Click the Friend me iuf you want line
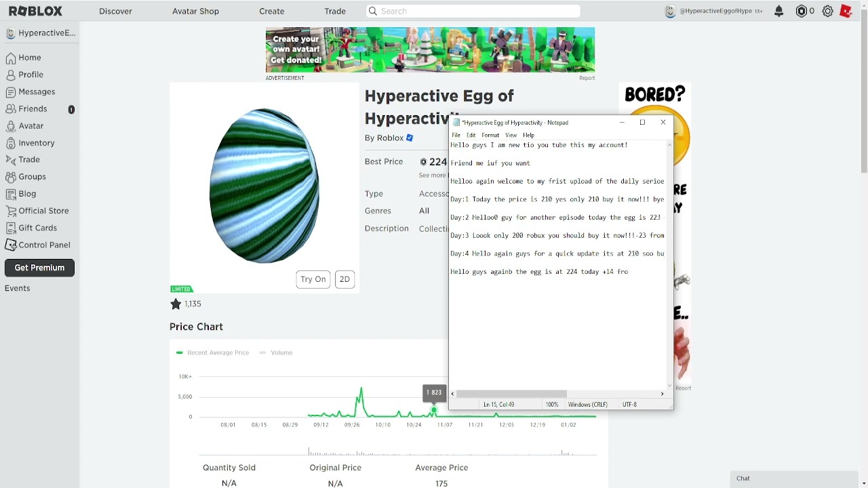Viewport: 868px width, 488px height. 490,163
